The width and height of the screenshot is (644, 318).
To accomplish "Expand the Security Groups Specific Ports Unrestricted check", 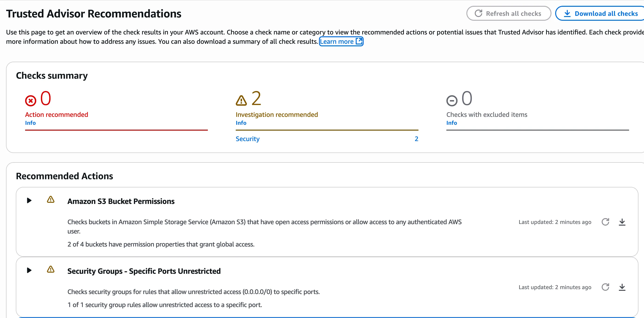I will tap(29, 270).
